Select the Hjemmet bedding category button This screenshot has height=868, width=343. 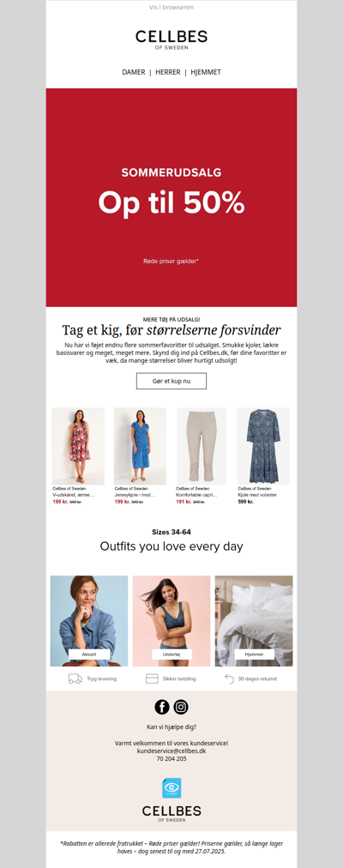click(254, 654)
